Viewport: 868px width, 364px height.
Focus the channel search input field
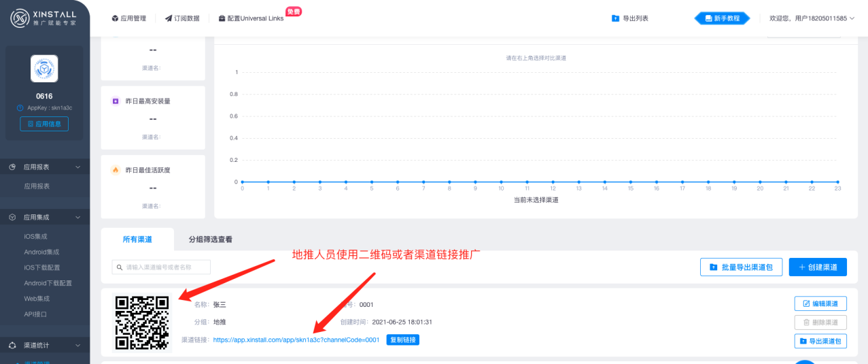pyautogui.click(x=161, y=267)
